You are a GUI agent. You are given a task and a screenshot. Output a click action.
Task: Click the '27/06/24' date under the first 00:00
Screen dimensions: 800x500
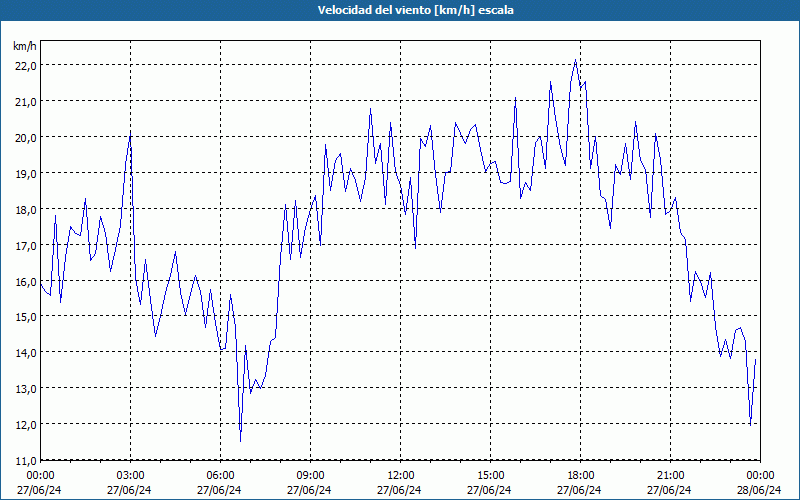point(39,490)
